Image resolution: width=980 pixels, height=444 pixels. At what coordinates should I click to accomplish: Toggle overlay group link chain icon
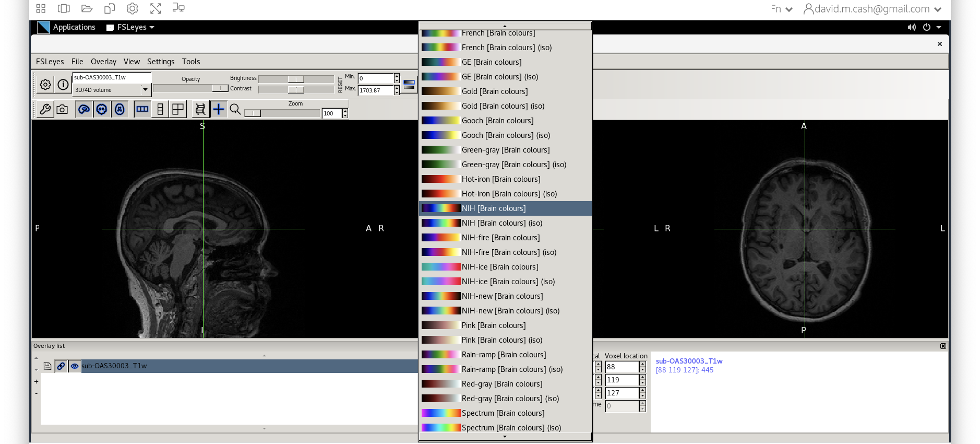[x=61, y=366]
